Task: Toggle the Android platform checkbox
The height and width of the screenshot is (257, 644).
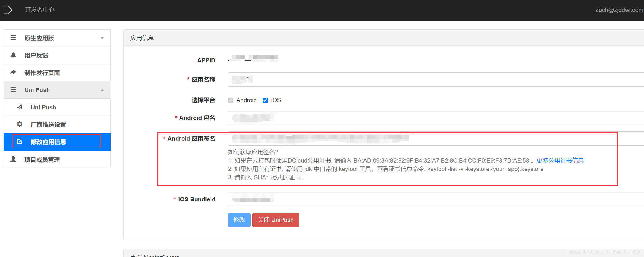Action: coord(231,100)
